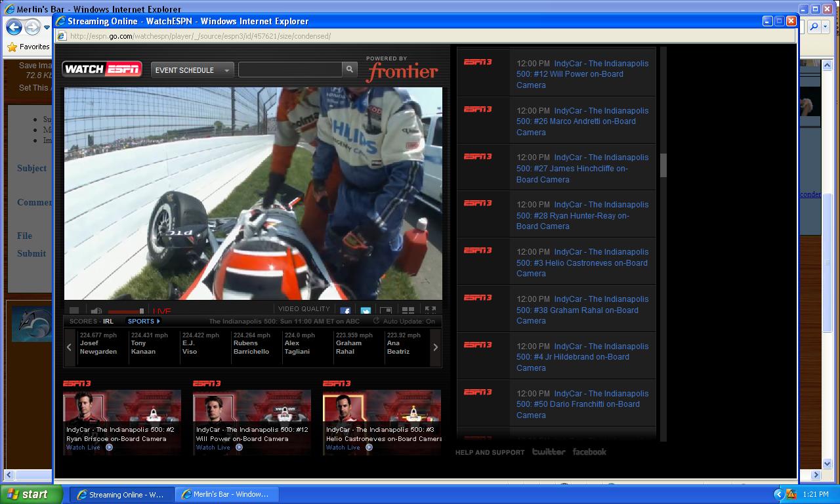Switch to Streaming Online taskbar button
The image size is (840, 504).
[121, 494]
